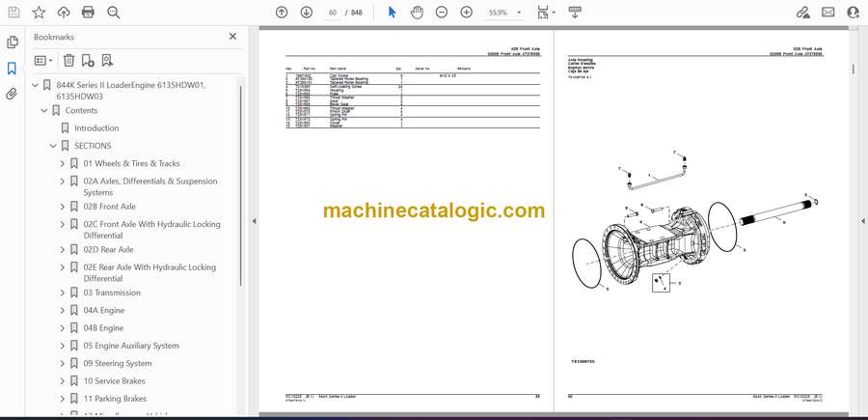Open the fit page options dropdown
This screenshot has width=868, height=420.
[546, 13]
